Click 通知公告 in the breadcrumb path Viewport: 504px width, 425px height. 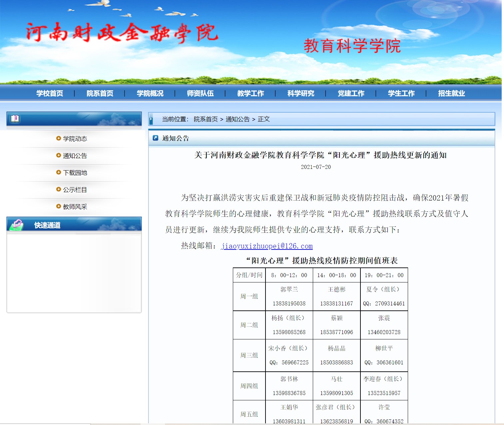click(238, 119)
